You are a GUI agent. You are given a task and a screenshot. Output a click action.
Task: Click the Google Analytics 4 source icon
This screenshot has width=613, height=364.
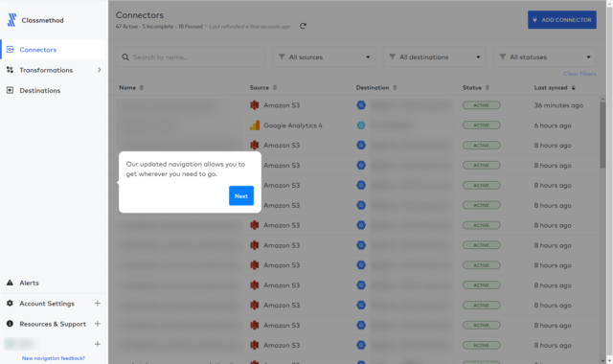(x=255, y=125)
